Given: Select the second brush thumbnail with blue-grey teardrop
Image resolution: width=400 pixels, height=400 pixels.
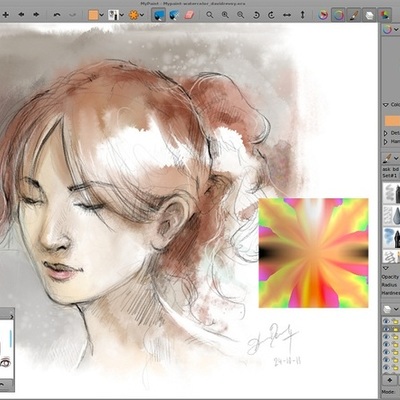Looking at the screenshot, I should [391, 214].
